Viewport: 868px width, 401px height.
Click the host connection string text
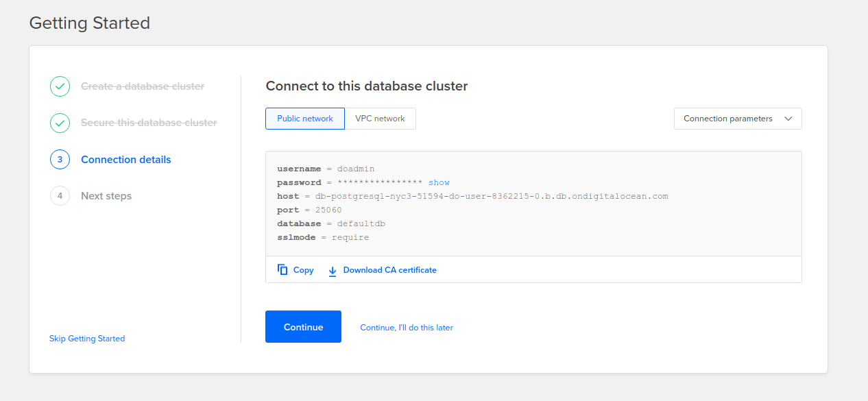[492, 196]
